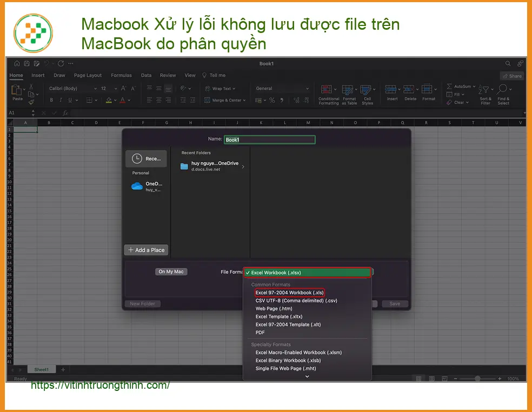Viewport: 532px width, 412px height.
Task: Toggle Underline formatting
Action: pos(70,100)
